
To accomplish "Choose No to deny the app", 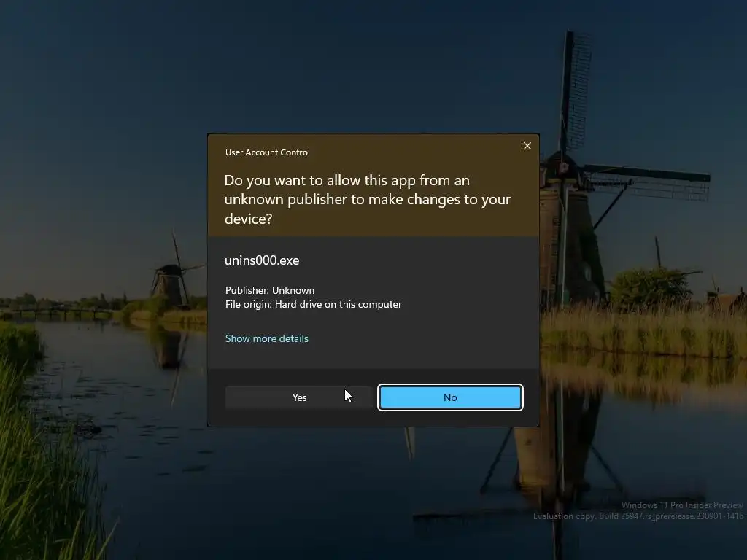I will point(450,397).
